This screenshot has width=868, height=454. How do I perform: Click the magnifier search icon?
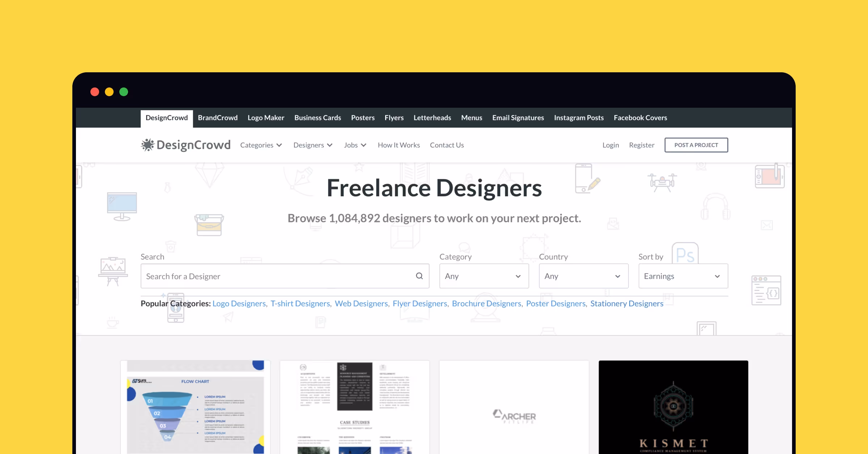coord(419,276)
